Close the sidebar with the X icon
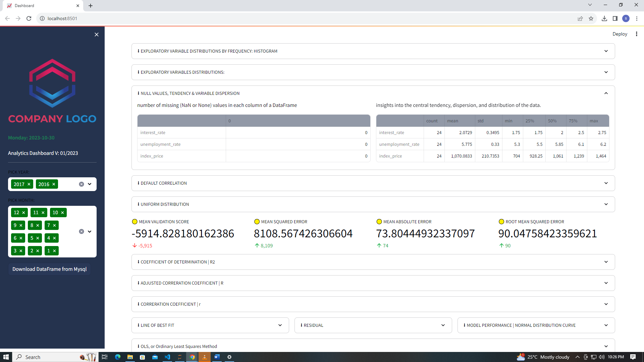This screenshot has width=644, height=362. (97, 35)
